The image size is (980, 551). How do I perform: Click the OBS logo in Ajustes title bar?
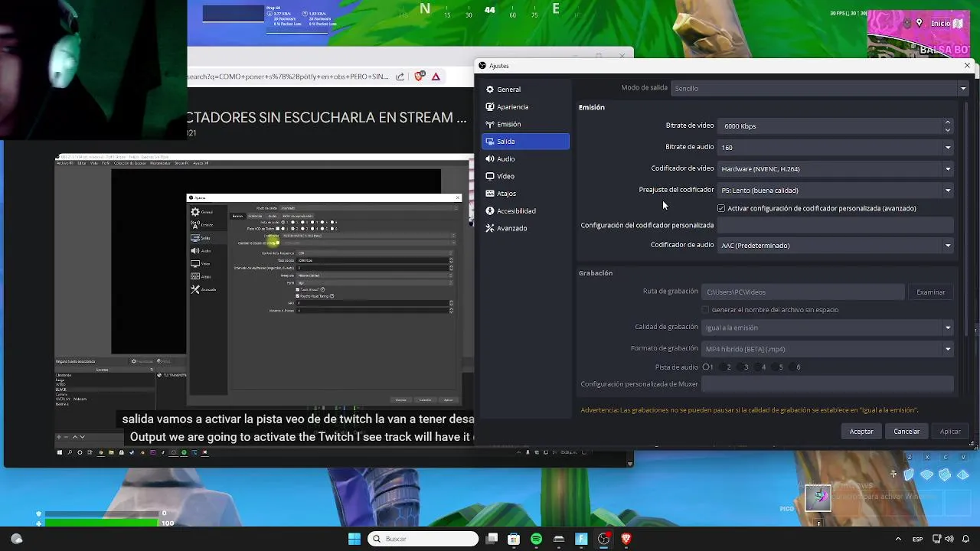pos(482,66)
